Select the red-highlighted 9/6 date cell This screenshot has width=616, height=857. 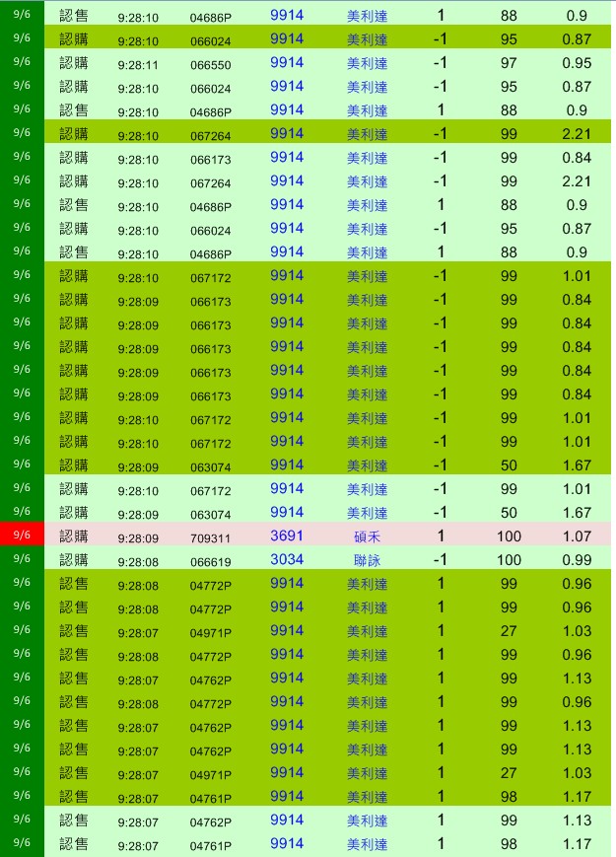point(22,536)
